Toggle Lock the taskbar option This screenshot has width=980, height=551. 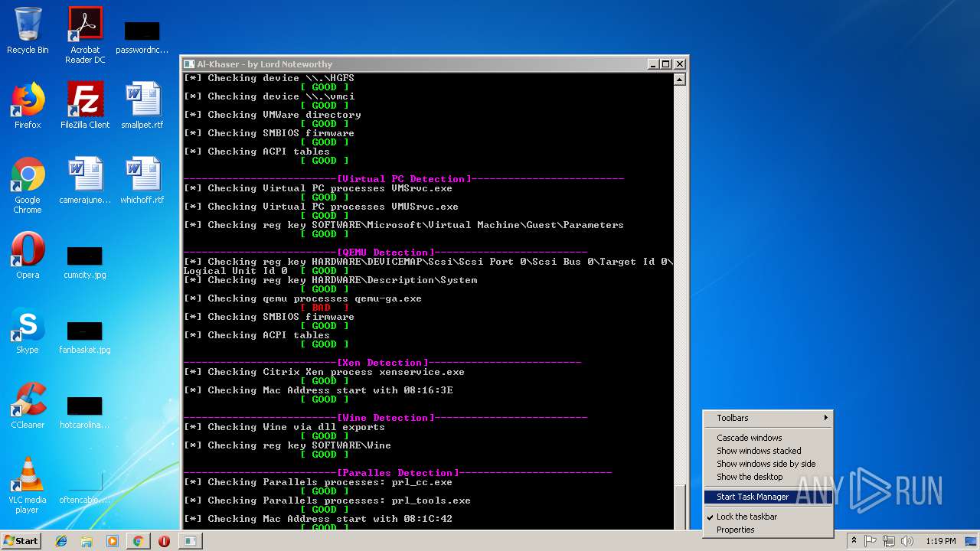768,517
